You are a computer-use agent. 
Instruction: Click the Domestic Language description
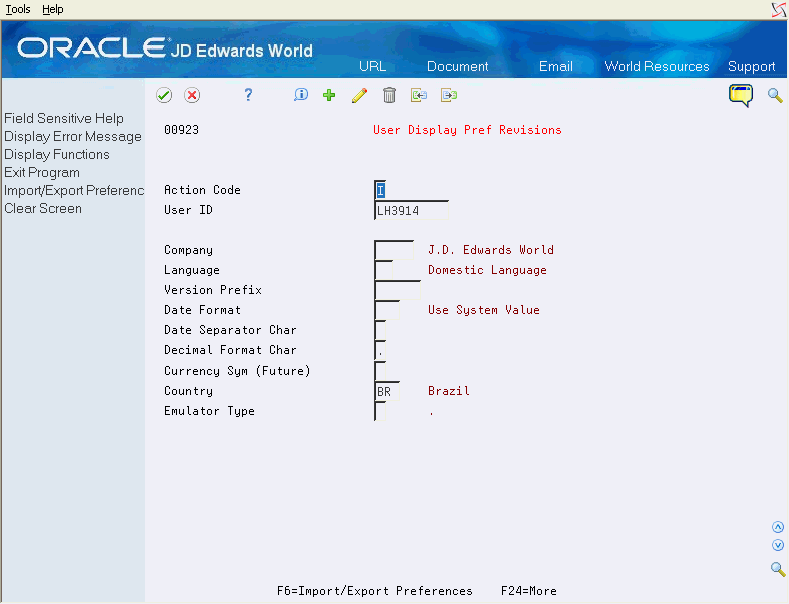click(487, 270)
